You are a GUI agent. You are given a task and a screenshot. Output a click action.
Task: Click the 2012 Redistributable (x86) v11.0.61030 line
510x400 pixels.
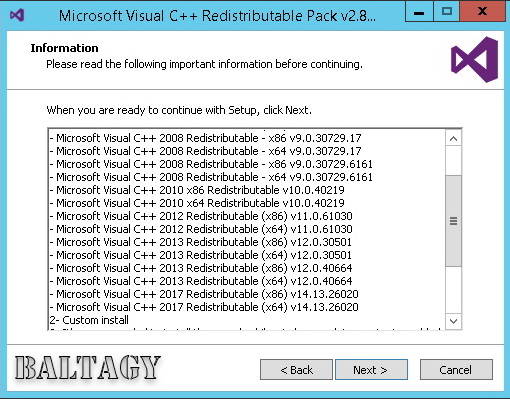pos(201,216)
